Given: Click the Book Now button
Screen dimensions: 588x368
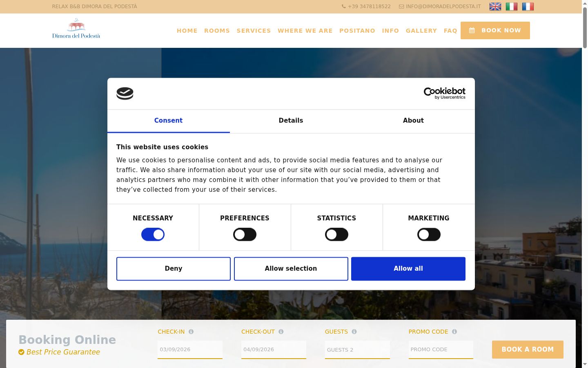Looking at the screenshot, I should (495, 30).
